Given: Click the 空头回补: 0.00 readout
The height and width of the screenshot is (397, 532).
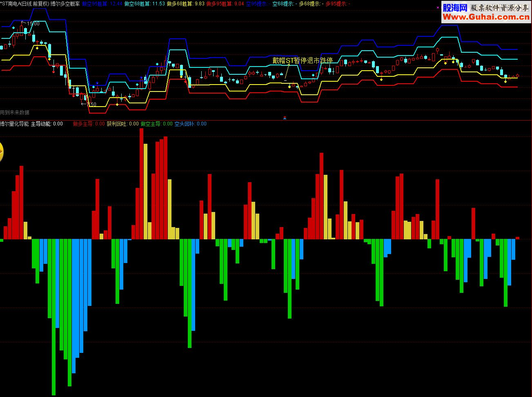Looking at the screenshot, I should (x=191, y=124).
